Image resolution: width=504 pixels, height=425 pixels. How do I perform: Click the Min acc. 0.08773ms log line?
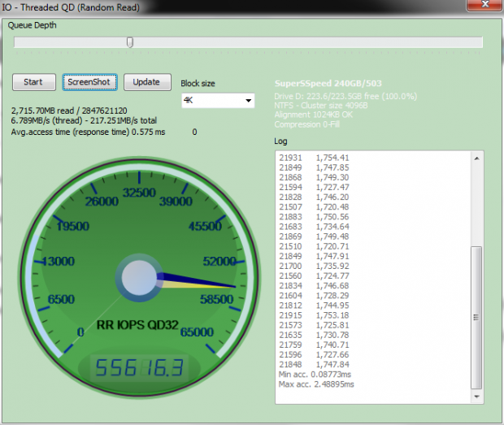pos(315,375)
